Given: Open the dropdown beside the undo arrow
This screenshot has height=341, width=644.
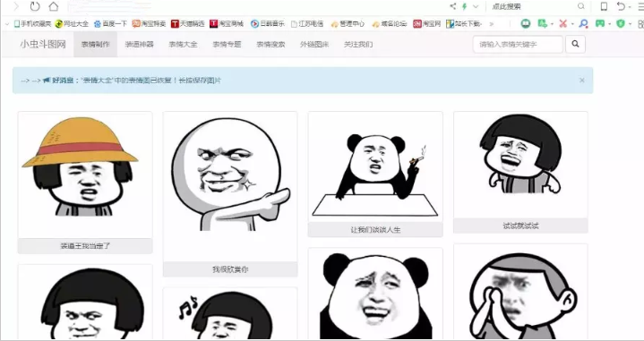Looking at the screenshot, I should click(x=630, y=7).
